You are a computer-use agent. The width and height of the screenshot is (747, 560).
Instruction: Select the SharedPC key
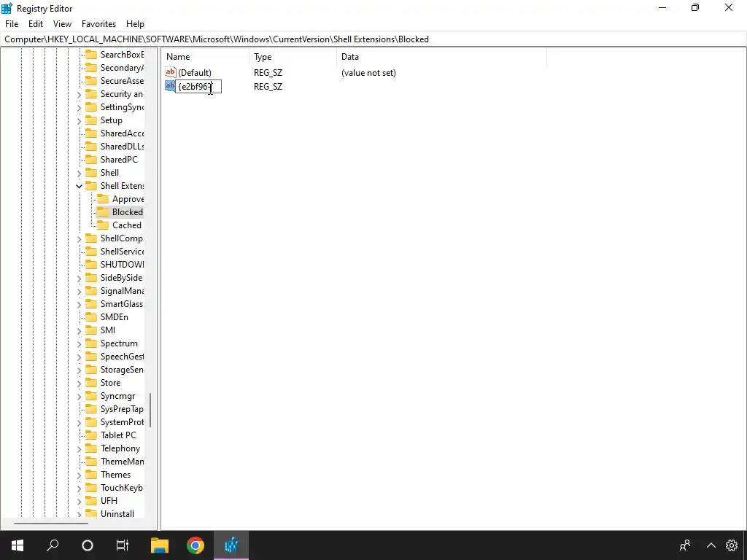(x=119, y=160)
